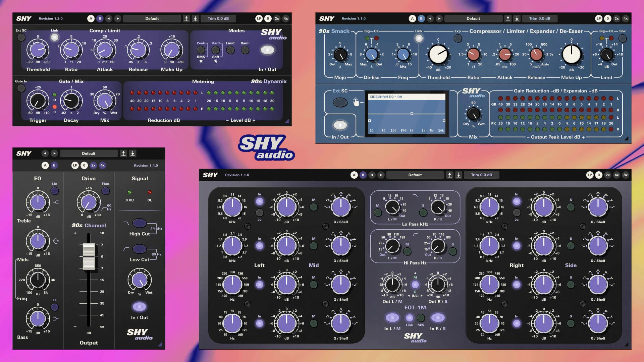This screenshot has height=362, width=644.
Task: Set 8x oversampling in EQT-1M
Action: [x=626, y=175]
